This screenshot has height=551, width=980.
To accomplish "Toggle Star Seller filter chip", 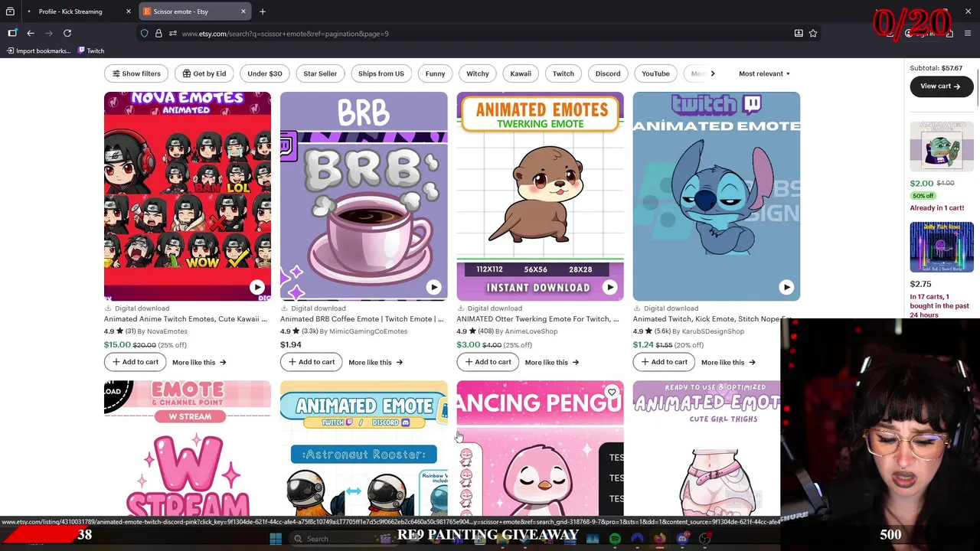I will pyautogui.click(x=320, y=73).
